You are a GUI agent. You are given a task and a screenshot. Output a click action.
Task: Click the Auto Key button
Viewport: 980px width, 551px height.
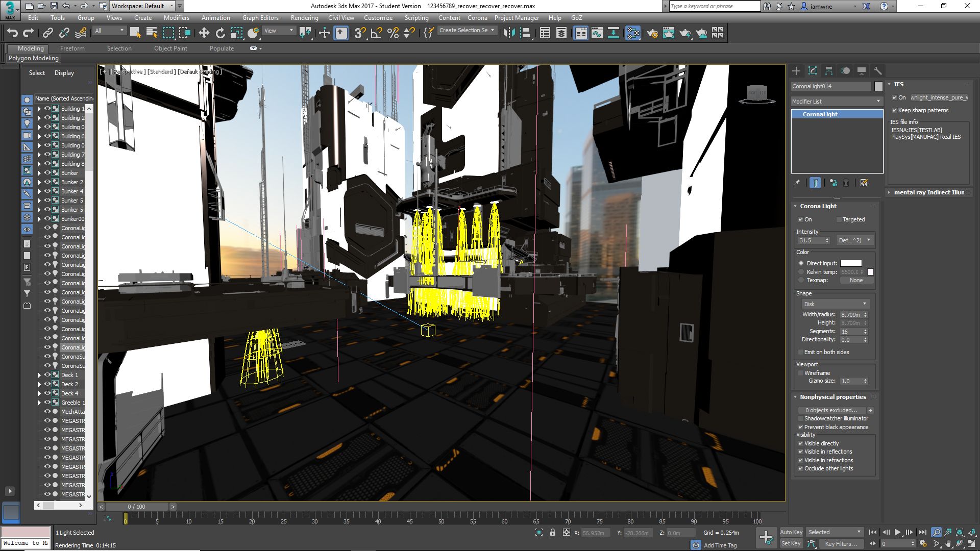(791, 532)
